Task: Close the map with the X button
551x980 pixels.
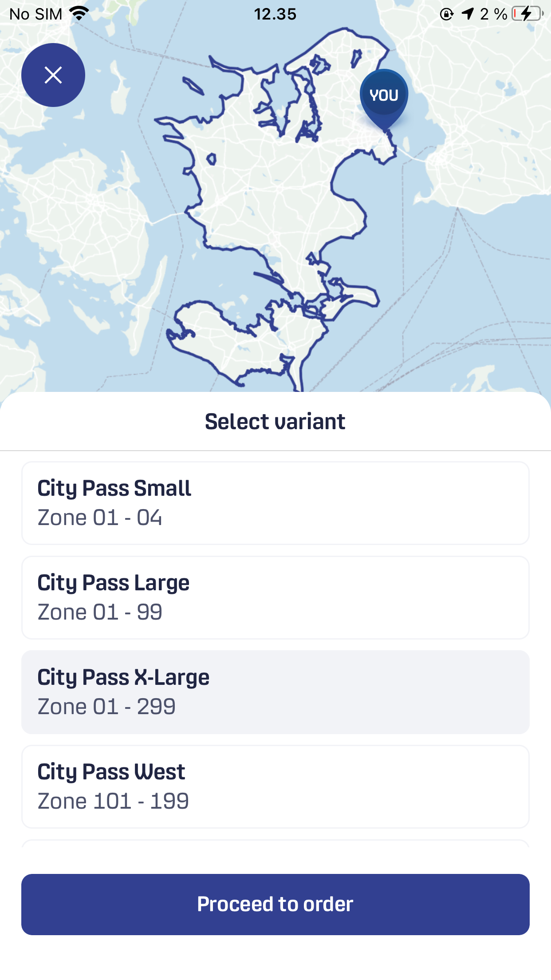Action: pyautogui.click(x=53, y=75)
